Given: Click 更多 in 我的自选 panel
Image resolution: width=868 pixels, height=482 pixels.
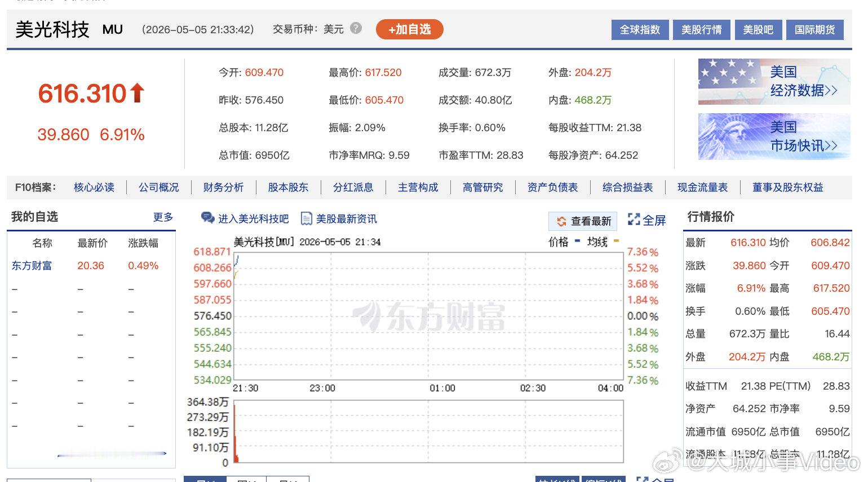Looking at the screenshot, I should 163,217.
